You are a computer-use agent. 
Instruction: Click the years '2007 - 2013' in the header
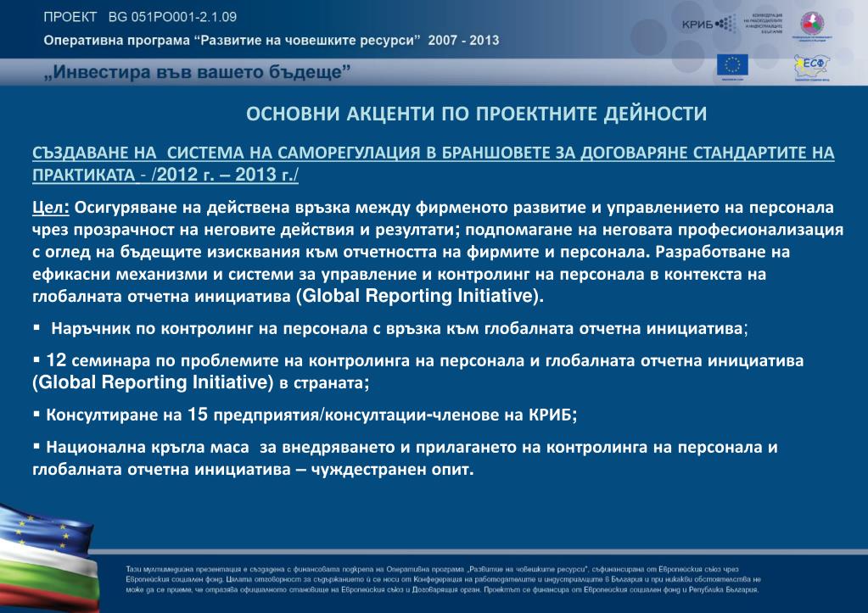(x=463, y=41)
